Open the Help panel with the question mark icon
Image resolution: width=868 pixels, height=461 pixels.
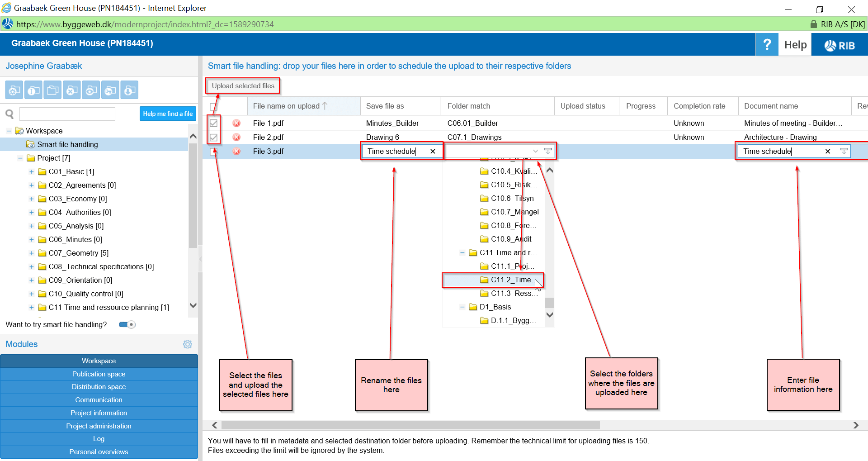(x=767, y=44)
